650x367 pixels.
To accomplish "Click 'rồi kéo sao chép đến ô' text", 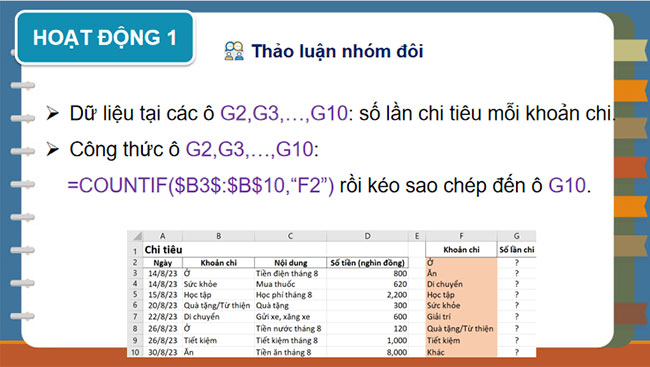I will click(441, 185).
